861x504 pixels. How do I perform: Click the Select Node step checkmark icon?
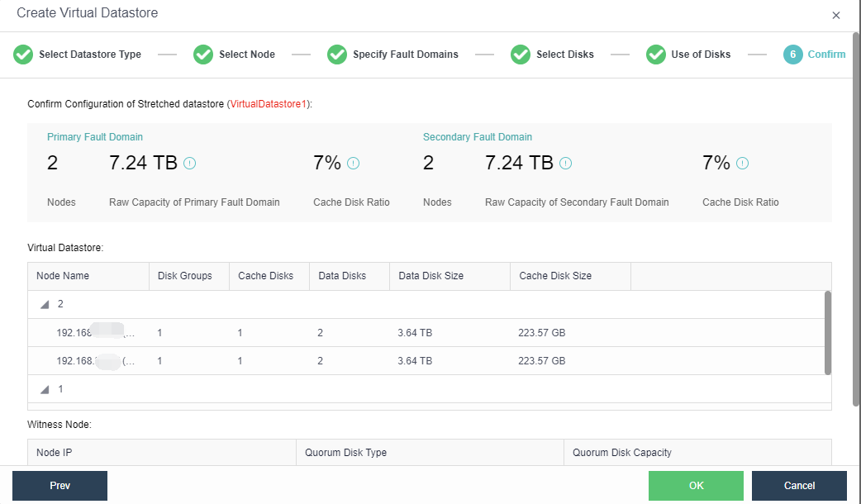(203, 55)
